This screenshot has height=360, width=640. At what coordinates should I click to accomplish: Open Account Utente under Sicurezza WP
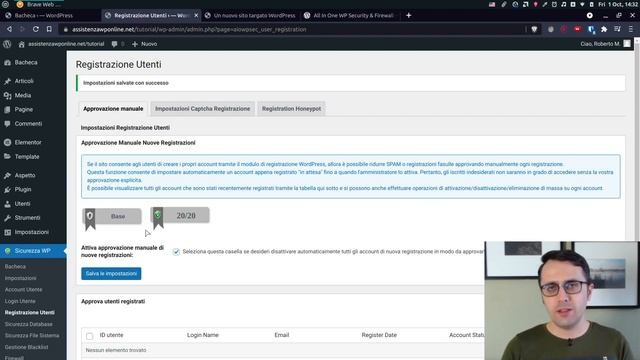[x=23, y=290]
